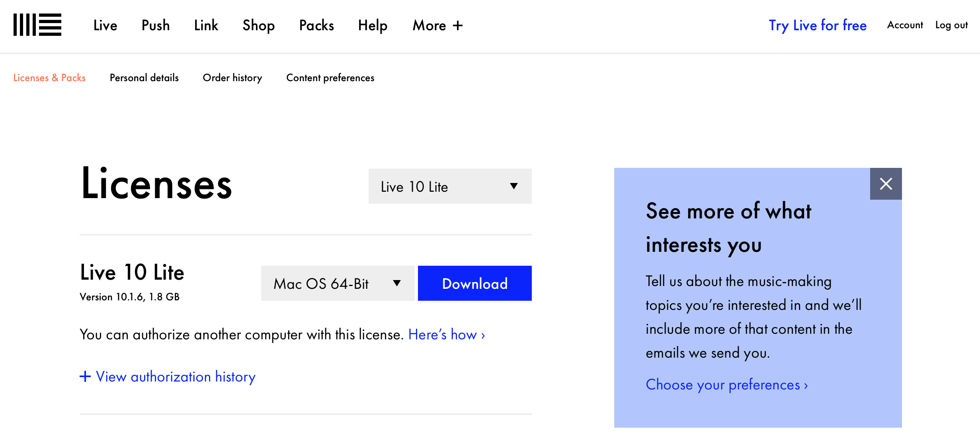980x436 pixels.
Task: Open the Push menu item
Action: pos(156,25)
